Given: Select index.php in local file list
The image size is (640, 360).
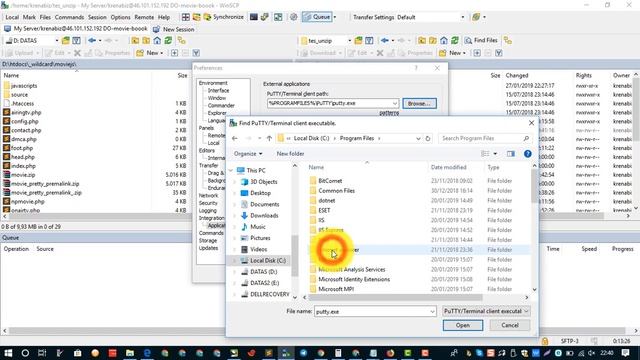Looking at the screenshot, I should pos(23,166).
